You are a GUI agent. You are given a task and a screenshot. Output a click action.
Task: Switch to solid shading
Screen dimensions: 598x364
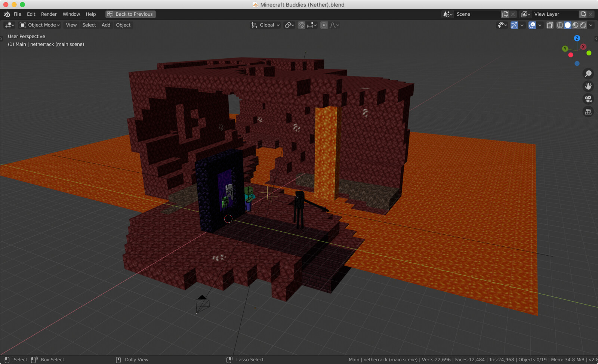pos(568,25)
